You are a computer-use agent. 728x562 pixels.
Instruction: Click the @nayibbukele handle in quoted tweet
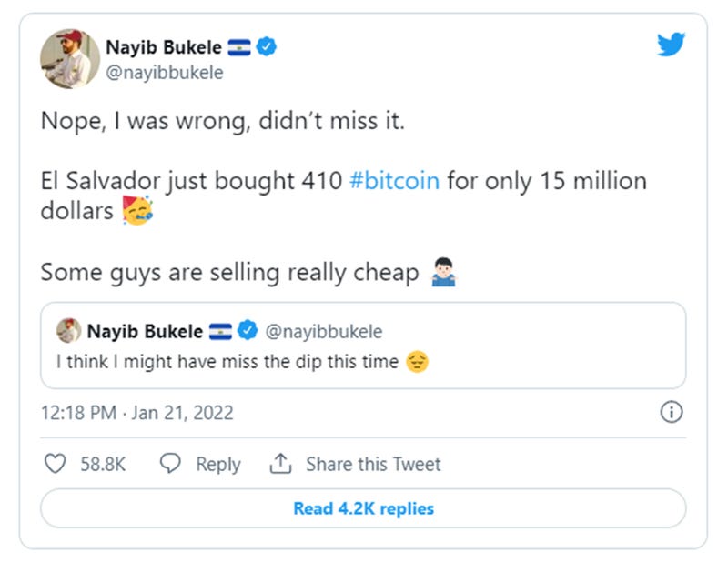click(324, 331)
